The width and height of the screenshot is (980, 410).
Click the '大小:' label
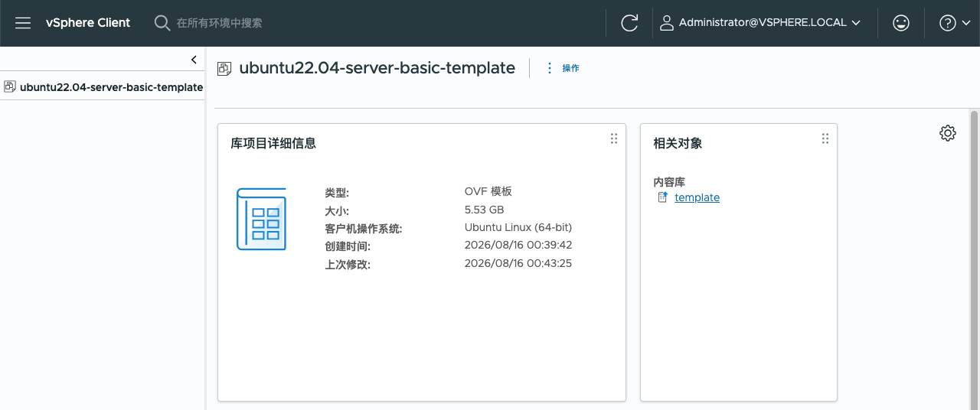click(337, 211)
